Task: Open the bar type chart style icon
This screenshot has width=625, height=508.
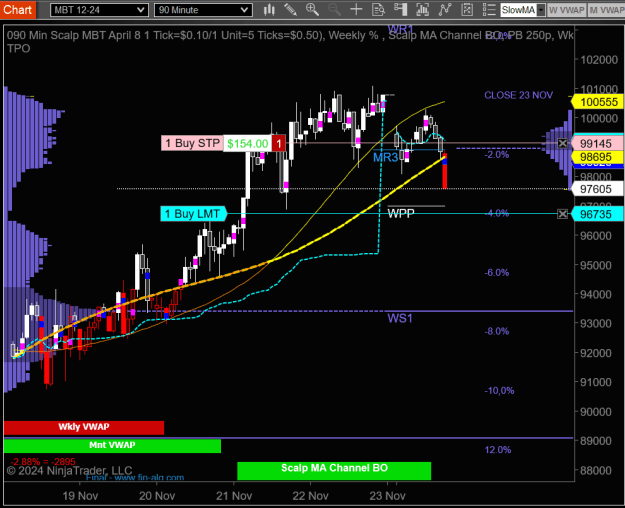Action: [269, 10]
